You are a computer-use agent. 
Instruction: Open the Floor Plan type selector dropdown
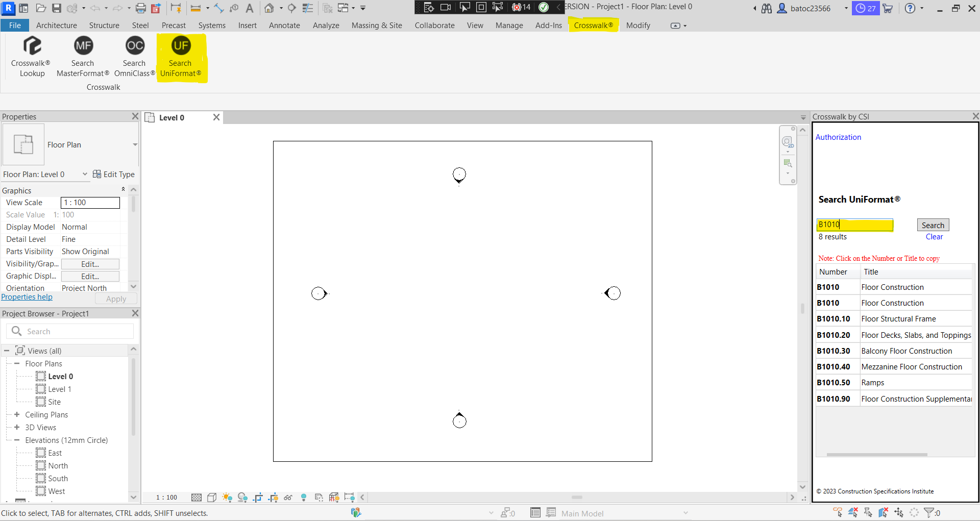tap(135, 145)
